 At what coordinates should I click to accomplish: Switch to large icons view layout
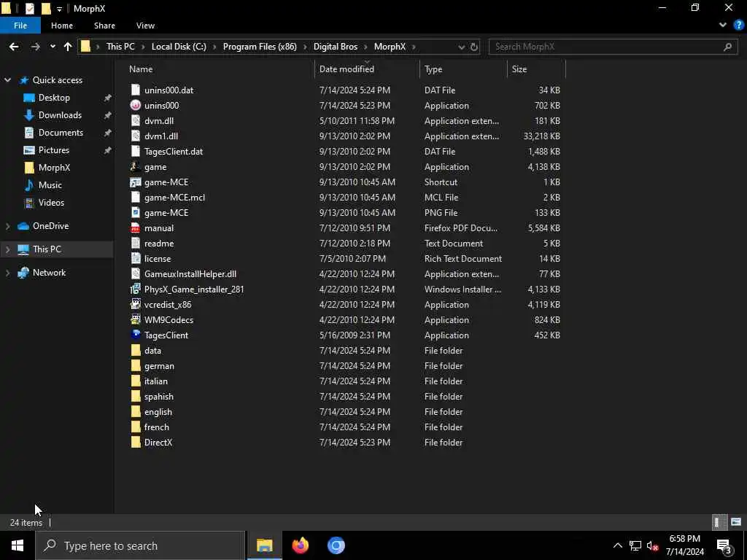[736, 522]
